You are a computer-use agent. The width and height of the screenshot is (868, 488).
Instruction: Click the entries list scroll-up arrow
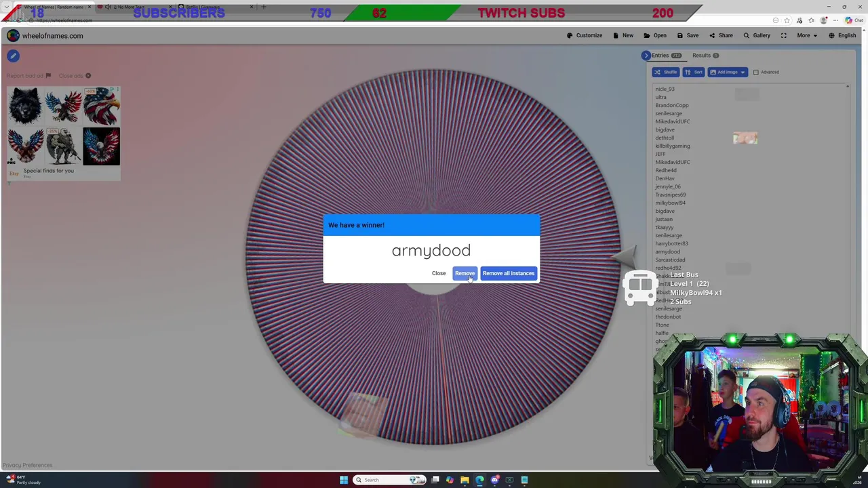pos(847,87)
